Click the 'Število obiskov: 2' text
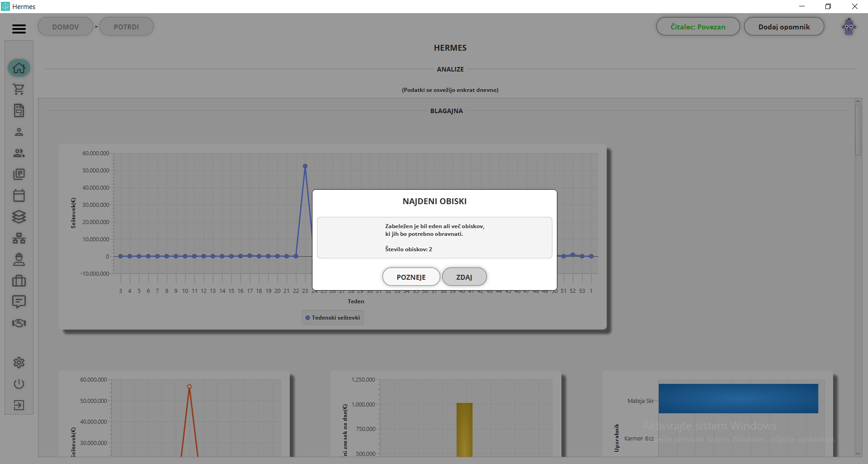 point(408,249)
